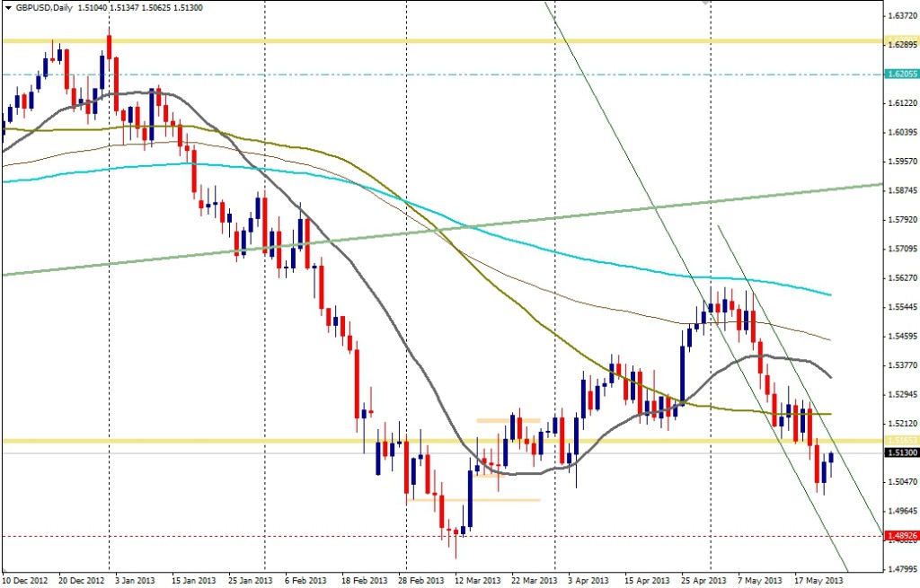The height and width of the screenshot is (588, 920).
Task: Click the teal 1.62055 price label
Action: coord(899,75)
